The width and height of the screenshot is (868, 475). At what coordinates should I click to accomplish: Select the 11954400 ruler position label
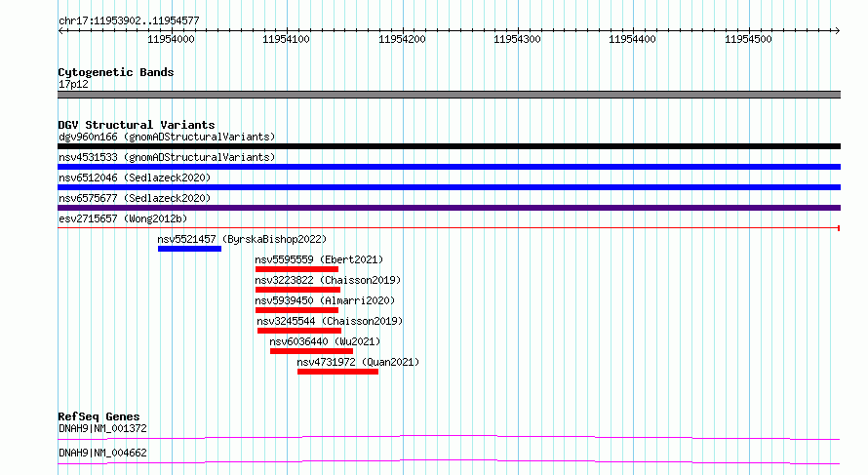point(632,39)
